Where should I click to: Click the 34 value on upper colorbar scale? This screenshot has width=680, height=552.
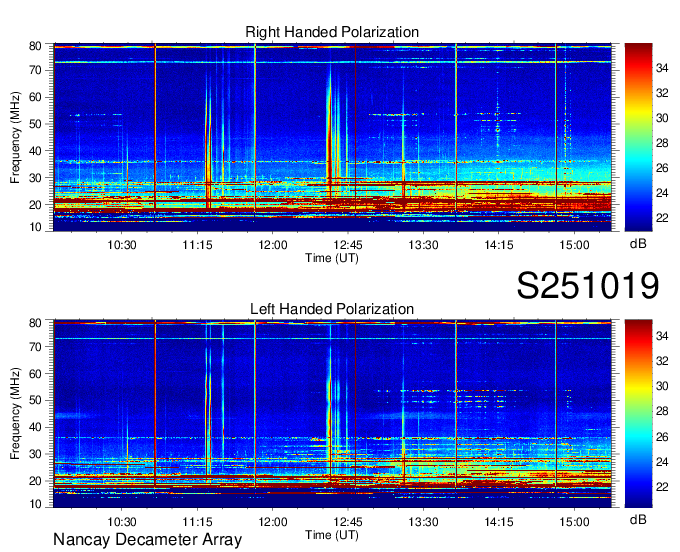pos(665,63)
